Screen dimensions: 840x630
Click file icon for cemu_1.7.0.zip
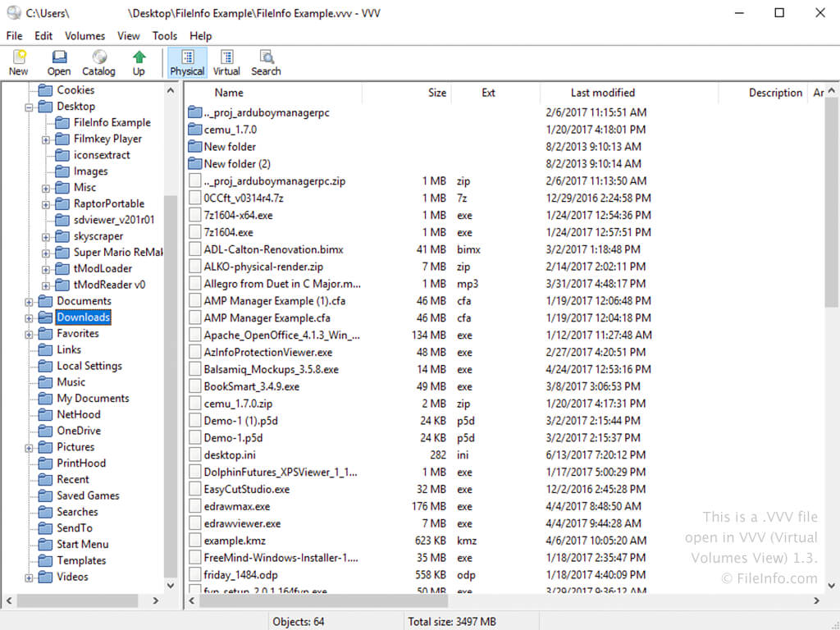coord(195,404)
